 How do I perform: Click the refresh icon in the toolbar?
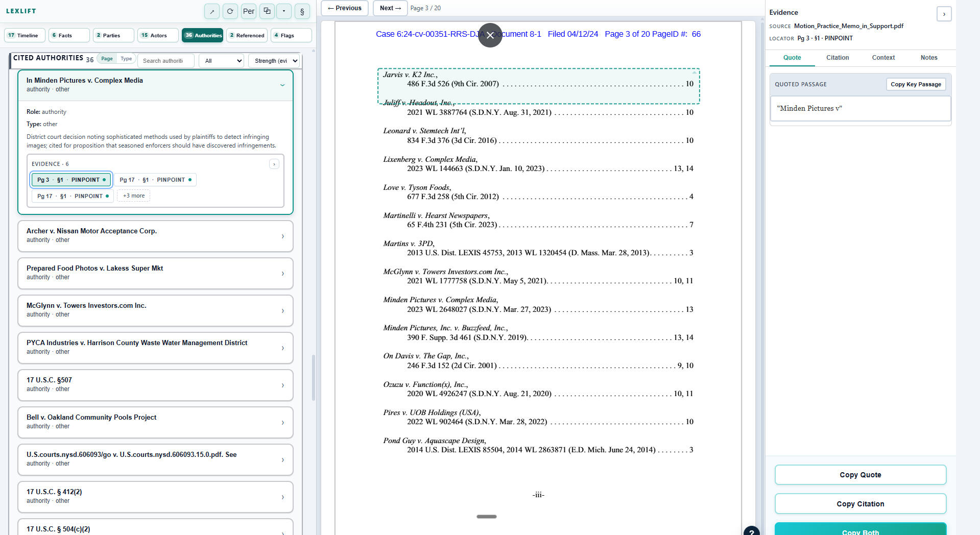(230, 11)
